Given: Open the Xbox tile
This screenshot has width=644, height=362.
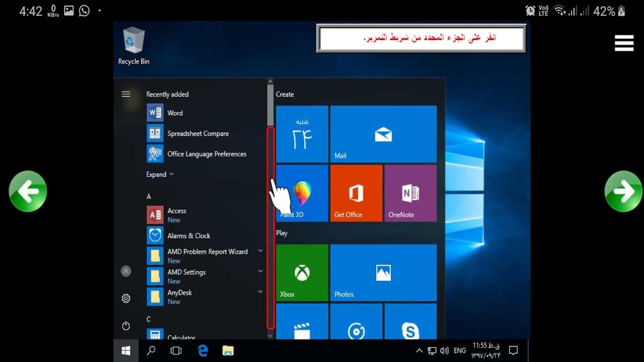Looking at the screenshot, I should pos(302,273).
